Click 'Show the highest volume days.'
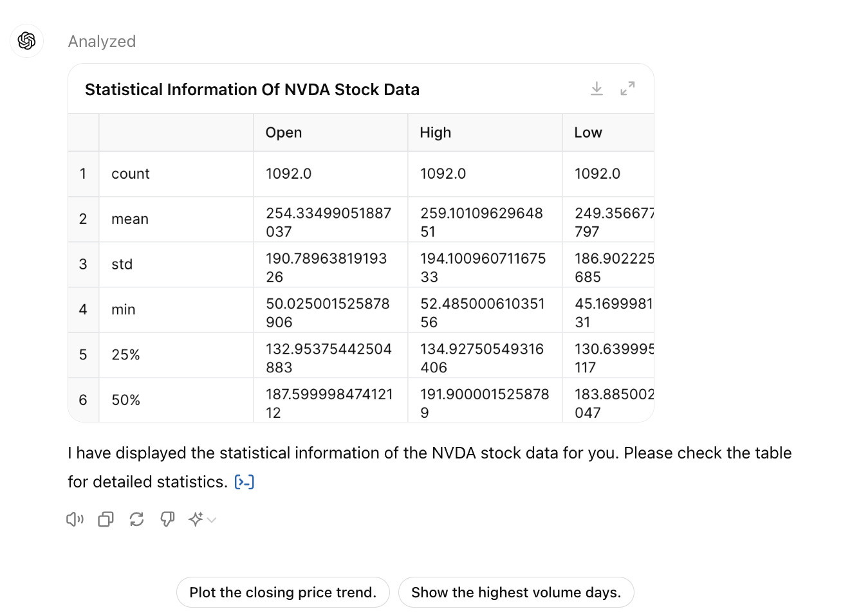 516,592
